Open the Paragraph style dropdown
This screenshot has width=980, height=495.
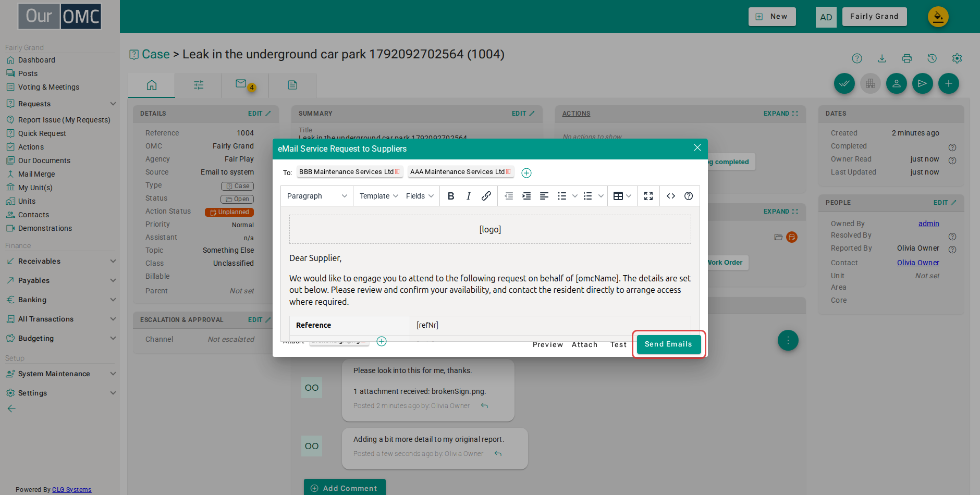317,196
